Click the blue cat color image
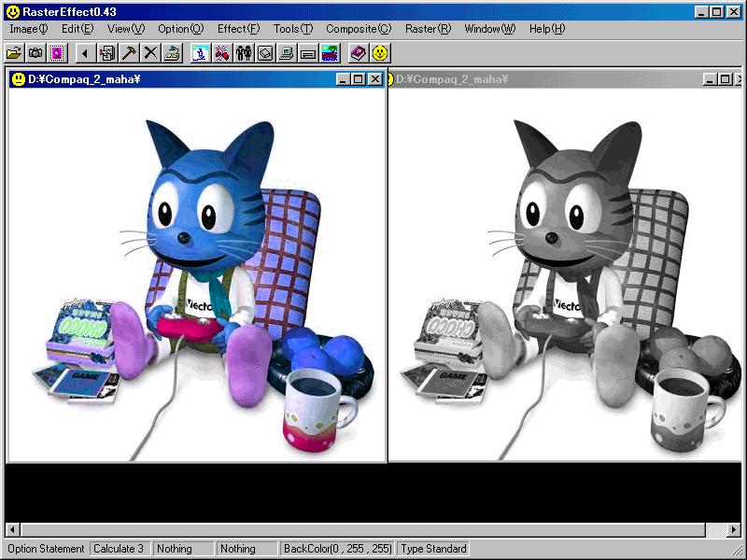The image size is (747, 560). tap(197, 274)
